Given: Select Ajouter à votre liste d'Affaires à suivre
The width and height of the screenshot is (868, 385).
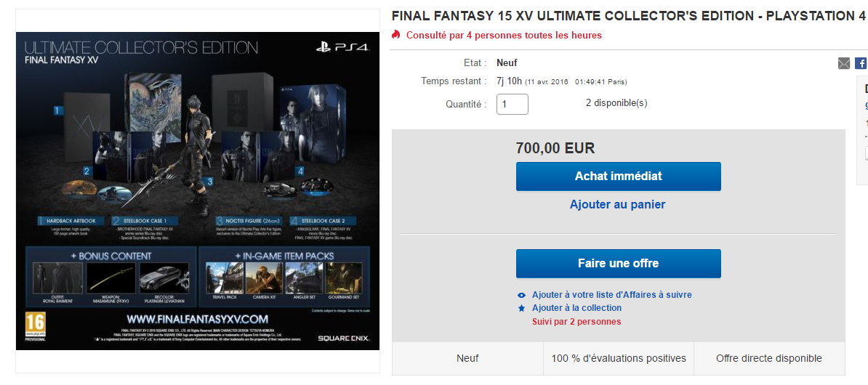Looking at the screenshot, I should click(611, 295).
